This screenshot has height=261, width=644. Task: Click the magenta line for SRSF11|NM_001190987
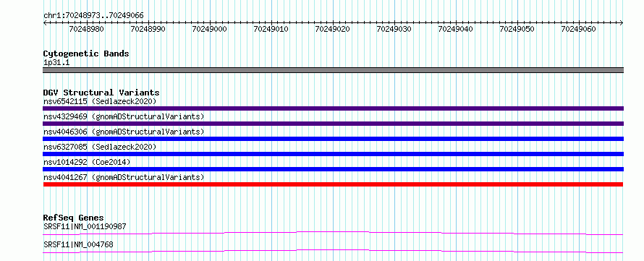click(333, 233)
